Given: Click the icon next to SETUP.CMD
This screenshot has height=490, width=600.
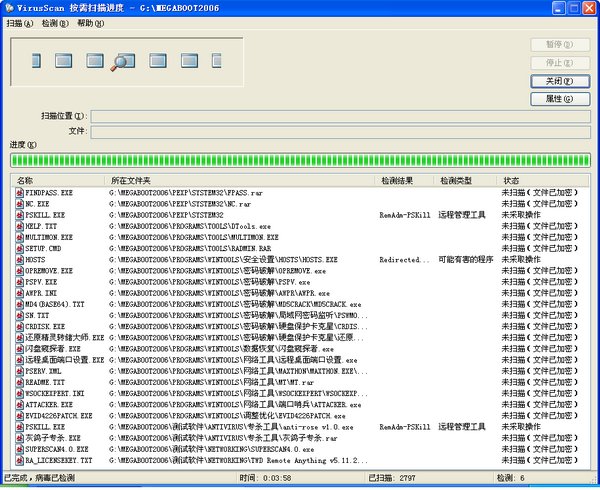Looking at the screenshot, I should [19, 247].
